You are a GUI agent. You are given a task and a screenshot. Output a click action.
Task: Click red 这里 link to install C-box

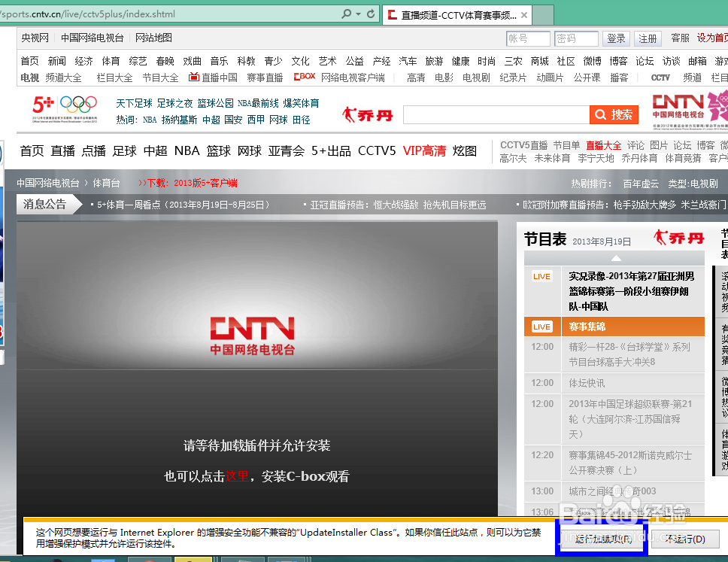coord(237,476)
